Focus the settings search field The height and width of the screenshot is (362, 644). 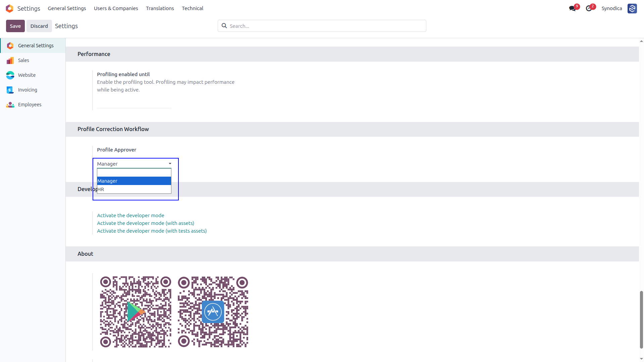point(322,26)
